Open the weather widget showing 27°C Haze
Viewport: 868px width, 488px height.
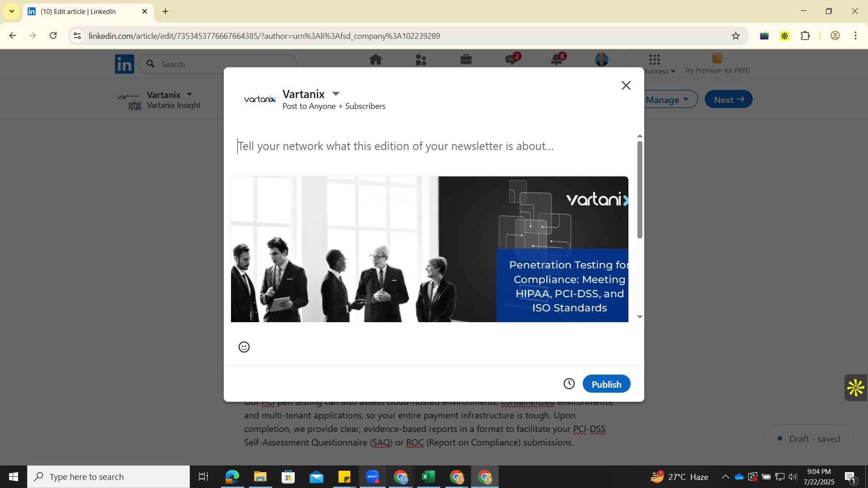(x=679, y=477)
